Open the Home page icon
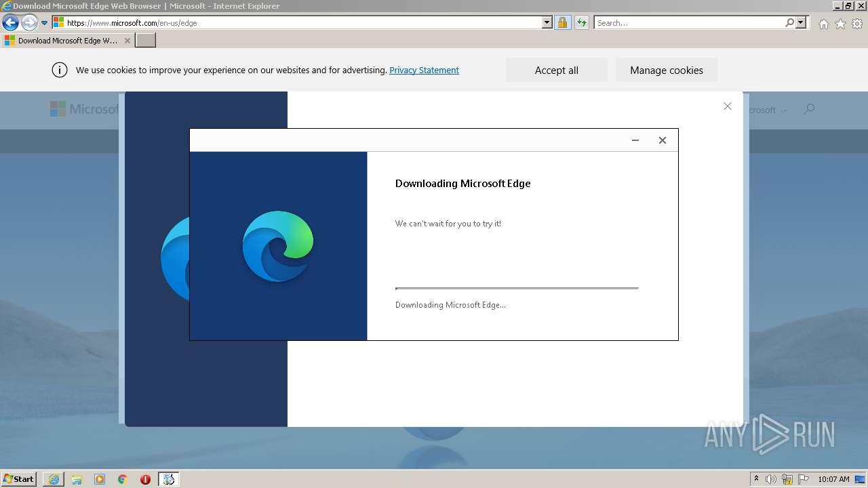Image resolution: width=868 pixels, height=488 pixels. pos(823,24)
